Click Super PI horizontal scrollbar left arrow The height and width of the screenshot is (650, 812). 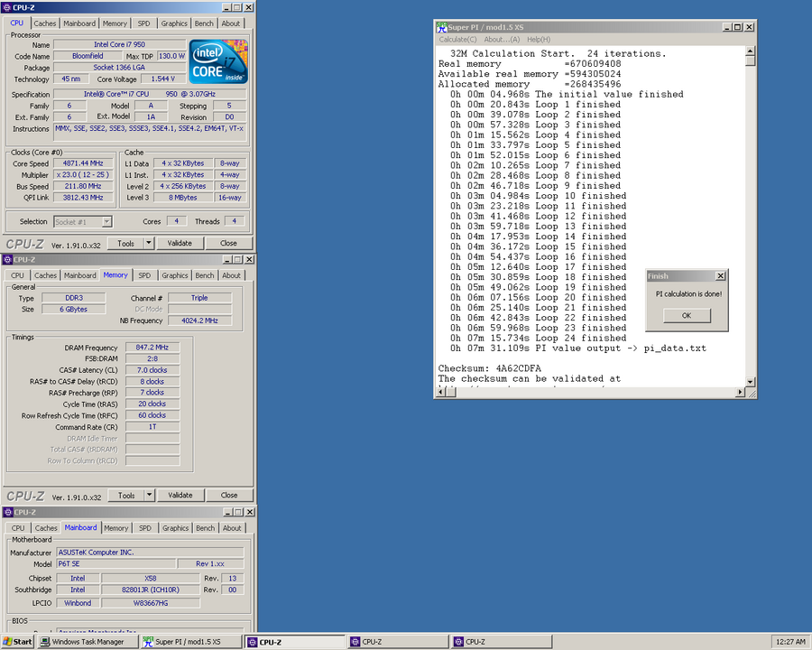440,393
